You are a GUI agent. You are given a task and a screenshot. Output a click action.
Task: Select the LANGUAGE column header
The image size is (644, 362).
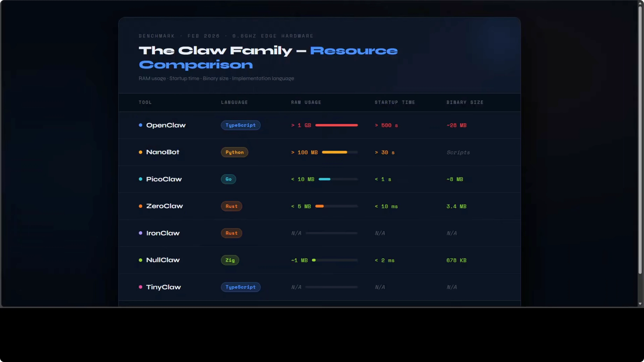[234, 102]
